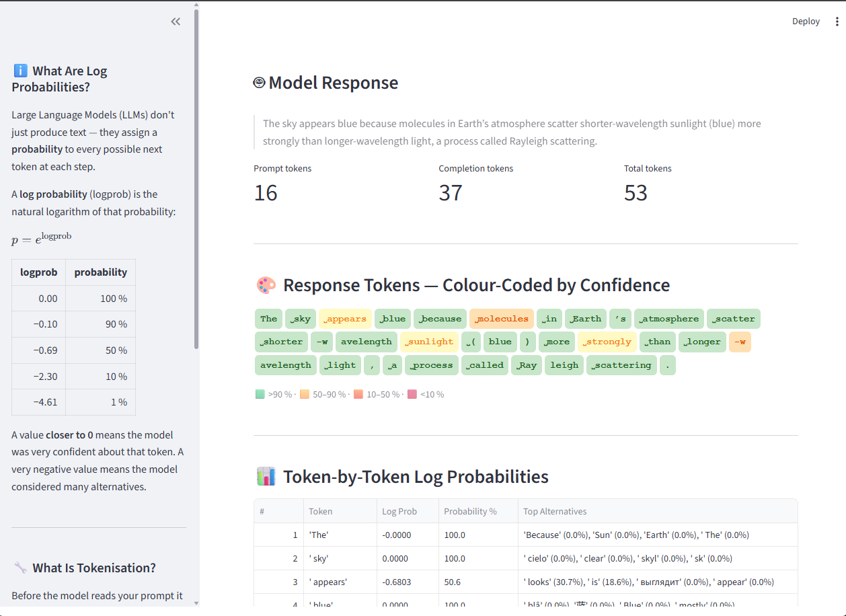
Task: Click the 'scattering' green token chip
Action: (621, 365)
